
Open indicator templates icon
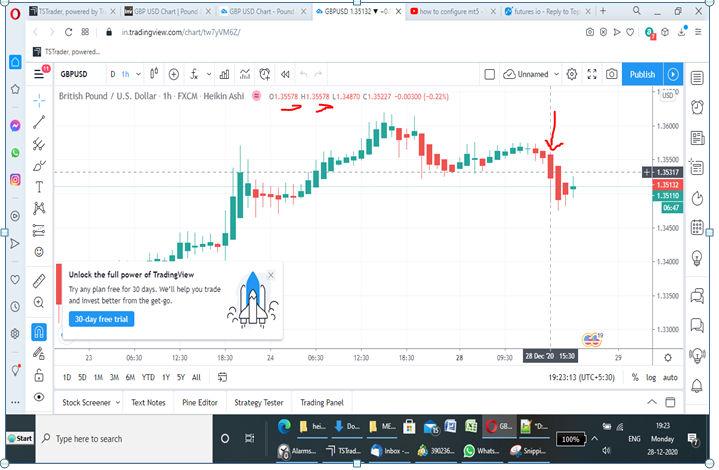click(245, 74)
